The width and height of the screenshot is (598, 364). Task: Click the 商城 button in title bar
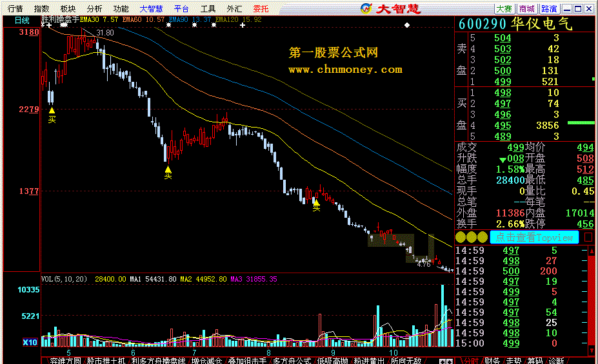coord(526,9)
